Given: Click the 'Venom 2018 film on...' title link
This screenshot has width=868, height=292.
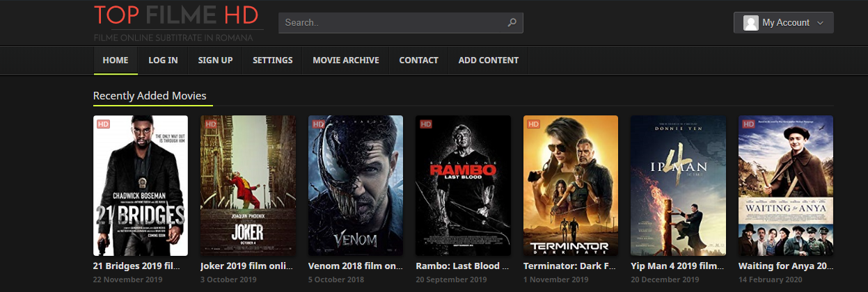Looking at the screenshot, I should (x=355, y=266).
